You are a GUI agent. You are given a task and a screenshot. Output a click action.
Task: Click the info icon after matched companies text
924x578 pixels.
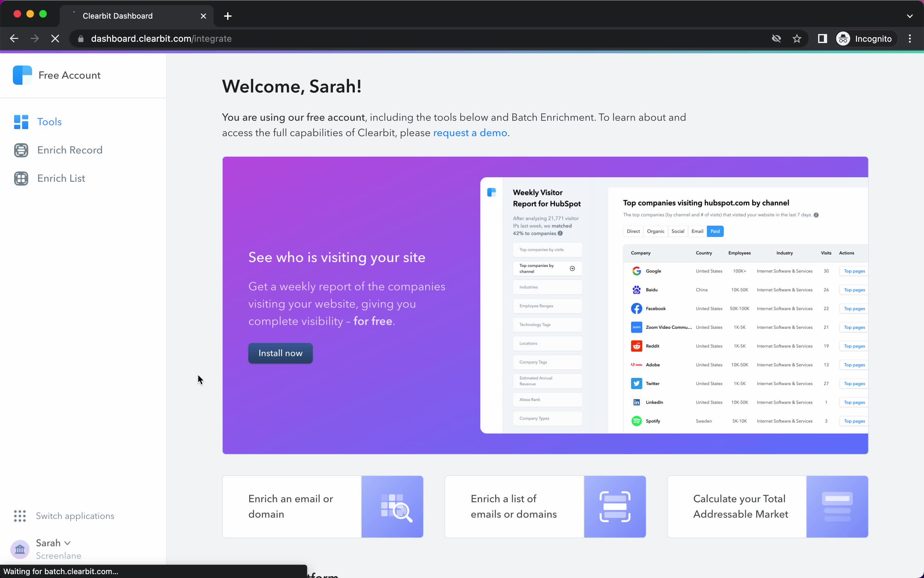[560, 233]
